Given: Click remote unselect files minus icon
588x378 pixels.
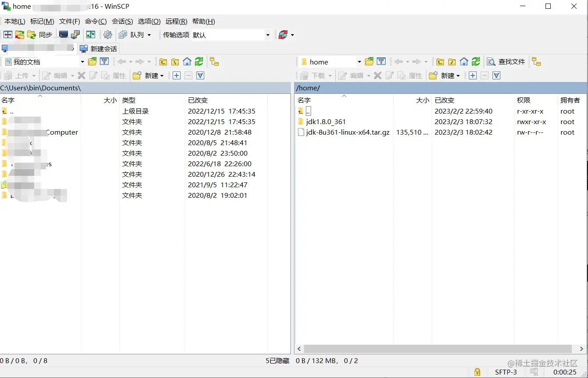Looking at the screenshot, I should 485,75.
